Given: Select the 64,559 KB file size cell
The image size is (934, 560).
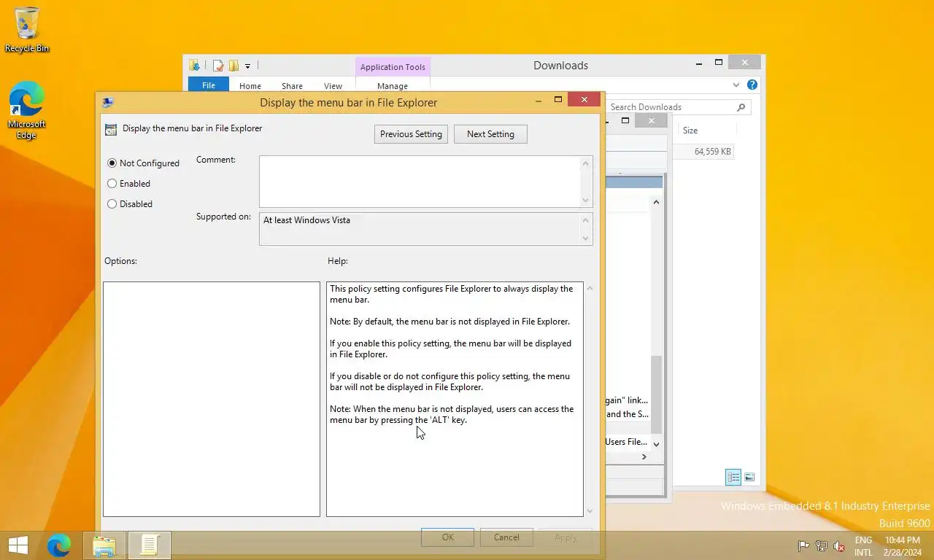Looking at the screenshot, I should (712, 152).
